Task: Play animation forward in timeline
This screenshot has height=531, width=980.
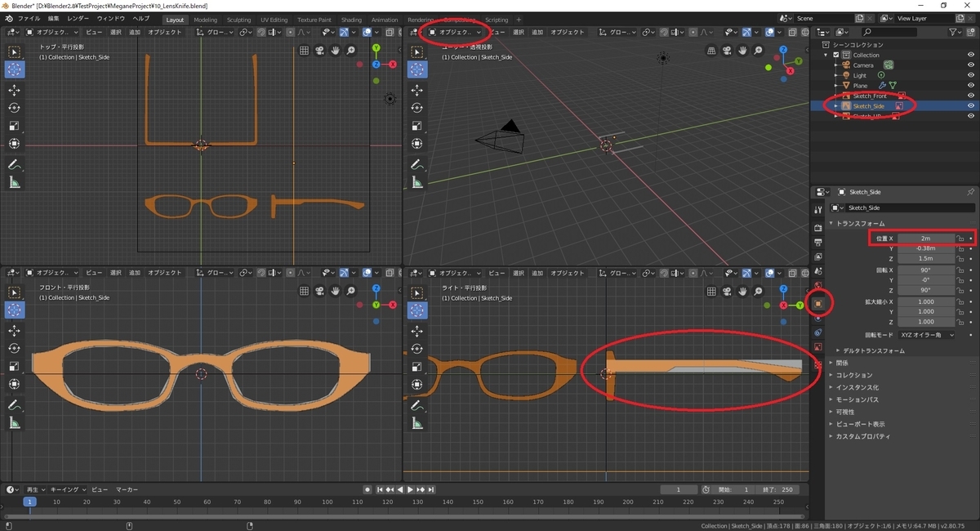Action: [410, 489]
